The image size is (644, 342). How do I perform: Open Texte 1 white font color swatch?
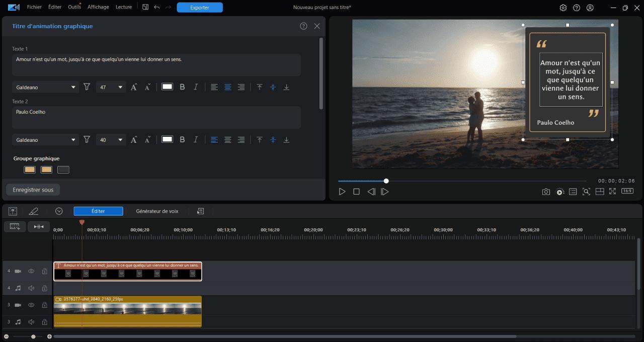pos(167,87)
